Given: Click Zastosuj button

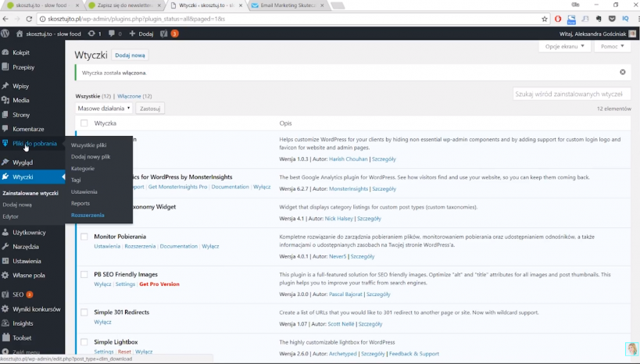Looking at the screenshot, I should [150, 109].
